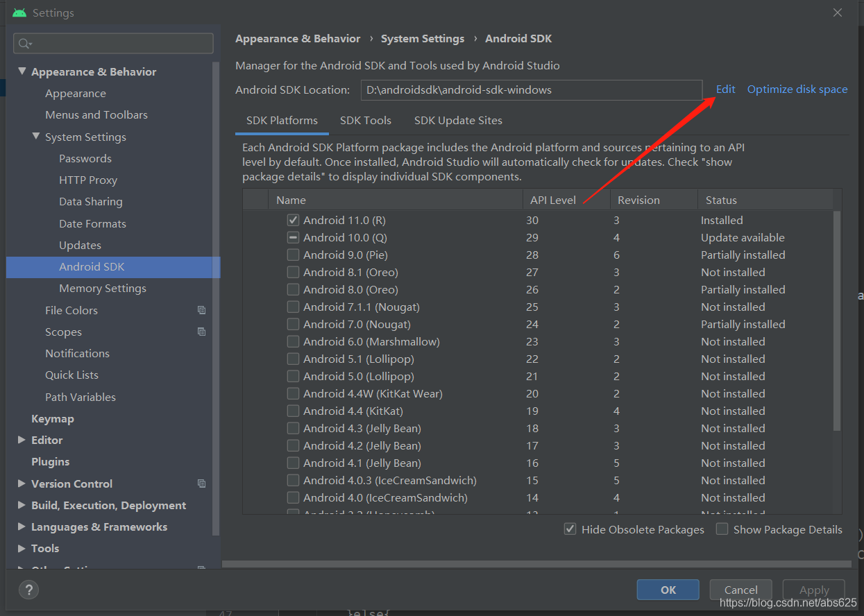The height and width of the screenshot is (616, 864).
Task: Open Optimize disk space
Action: [797, 89]
